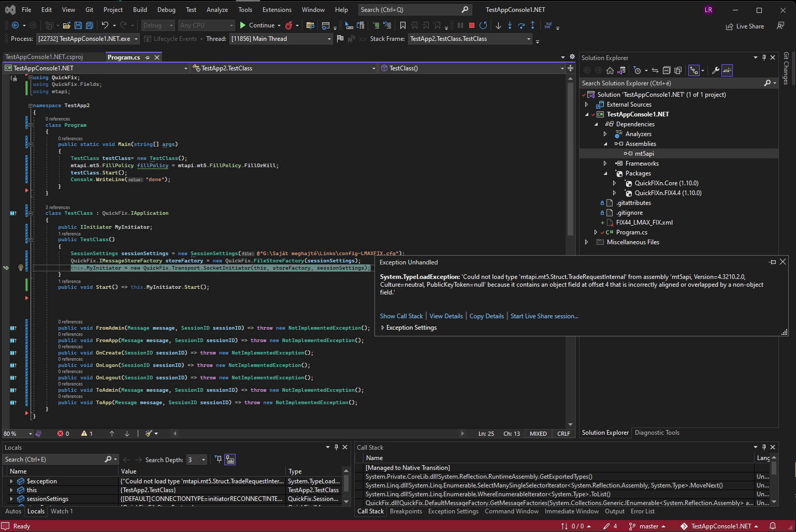Click the warning count indicator

(87, 434)
